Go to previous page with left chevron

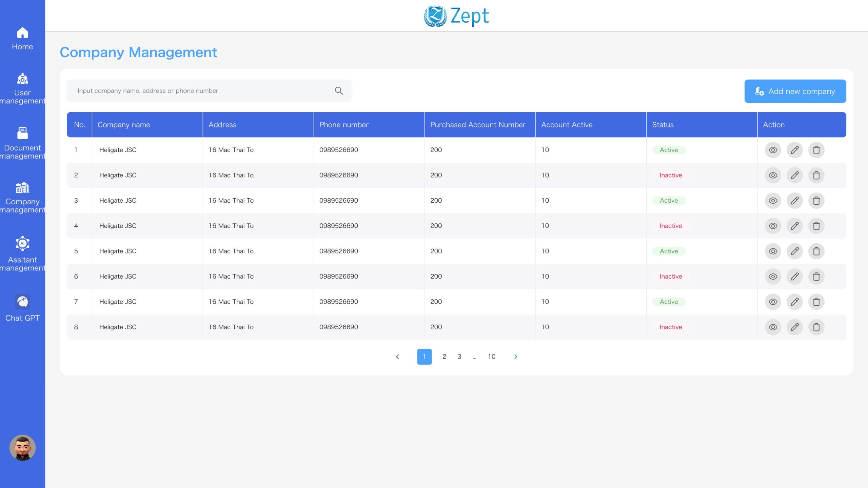click(x=397, y=357)
